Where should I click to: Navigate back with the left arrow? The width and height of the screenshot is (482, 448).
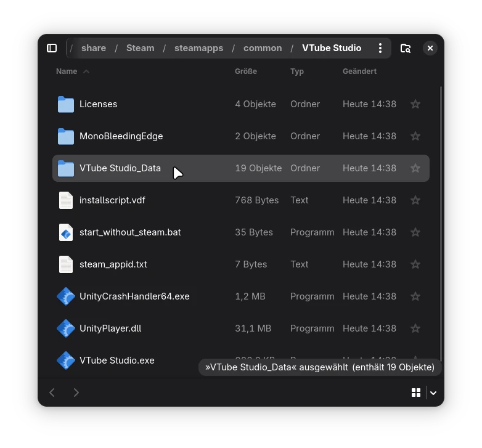pyautogui.click(x=52, y=393)
